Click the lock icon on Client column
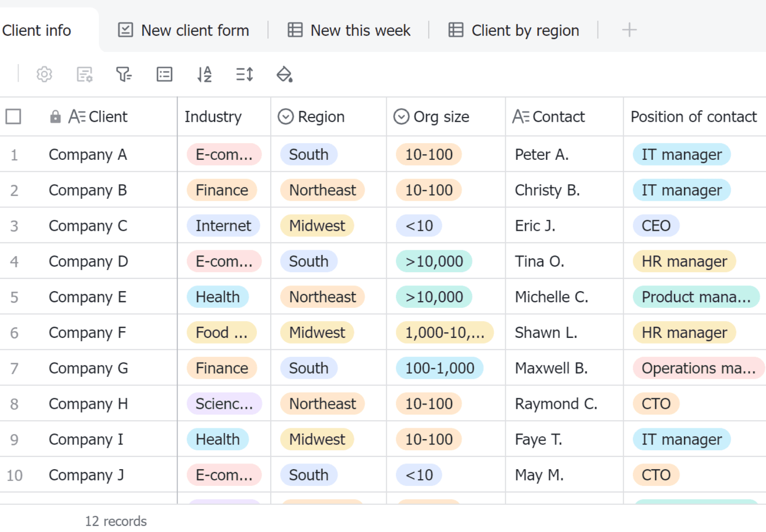This screenshot has width=766, height=532. coord(55,117)
